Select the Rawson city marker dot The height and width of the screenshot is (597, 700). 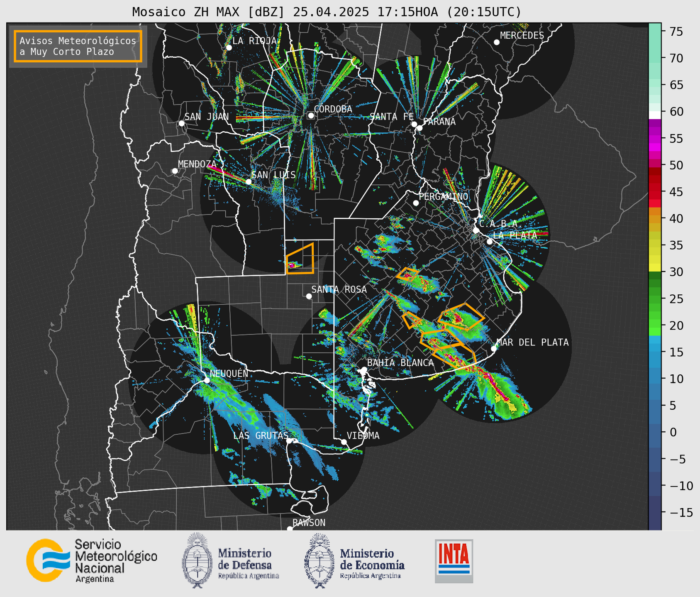click(x=290, y=529)
